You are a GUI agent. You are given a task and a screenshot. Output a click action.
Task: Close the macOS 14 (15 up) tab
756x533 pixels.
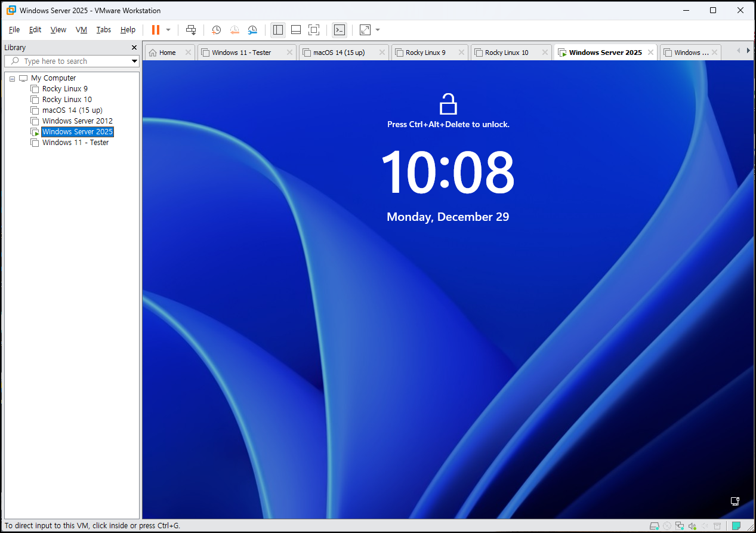coord(382,53)
